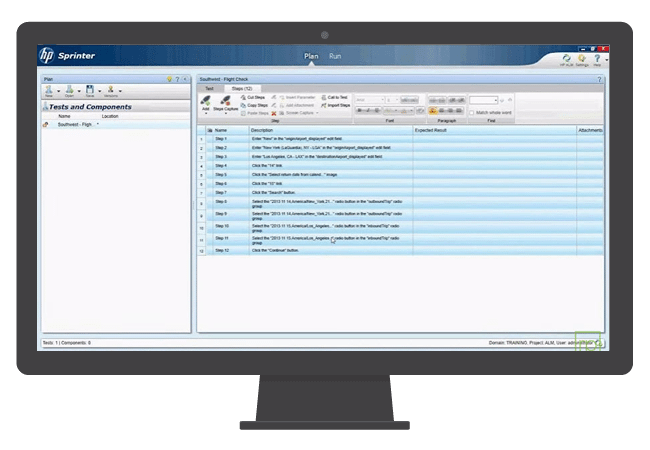Click Add Attachment in the ribbon
The image size is (650, 450).
(296, 105)
